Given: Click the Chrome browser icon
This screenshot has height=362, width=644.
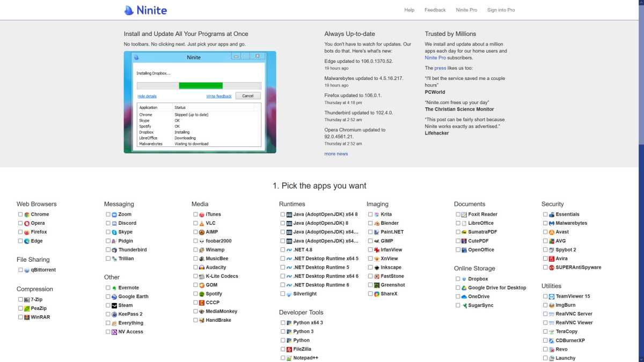Looking at the screenshot, I should click(27, 215).
